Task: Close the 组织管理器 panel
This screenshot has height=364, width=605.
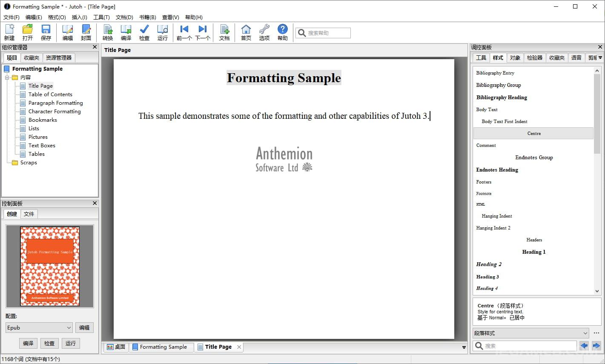Action: point(95,47)
